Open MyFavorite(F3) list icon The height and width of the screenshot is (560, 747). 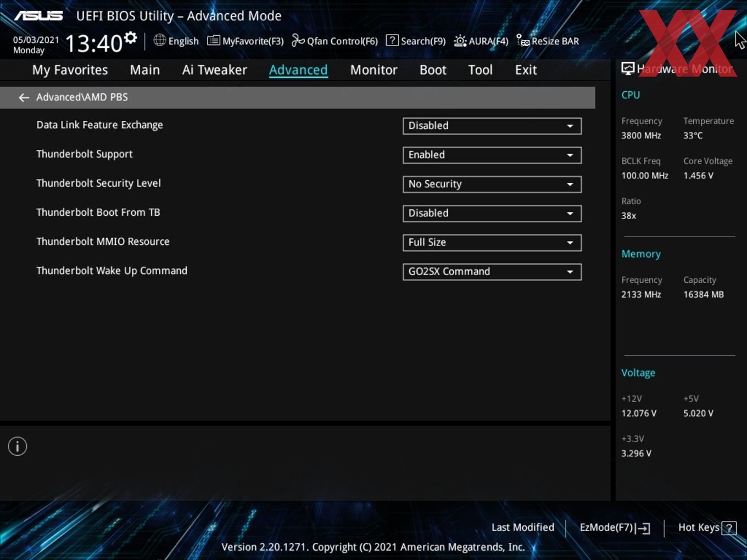pyautogui.click(x=214, y=41)
